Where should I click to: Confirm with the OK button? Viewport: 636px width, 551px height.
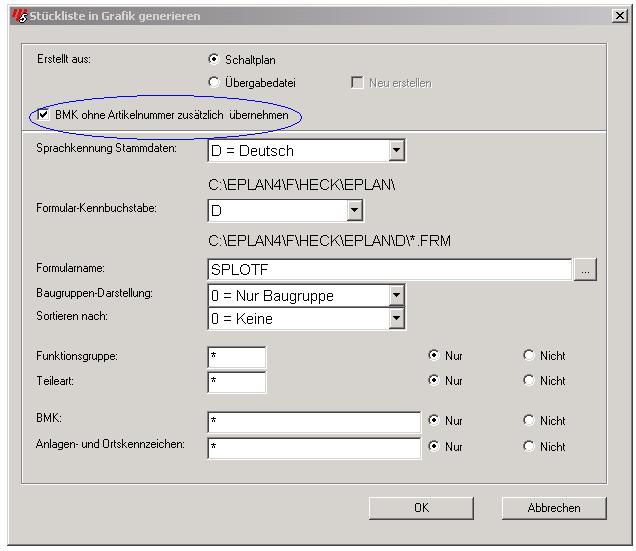pos(421,508)
